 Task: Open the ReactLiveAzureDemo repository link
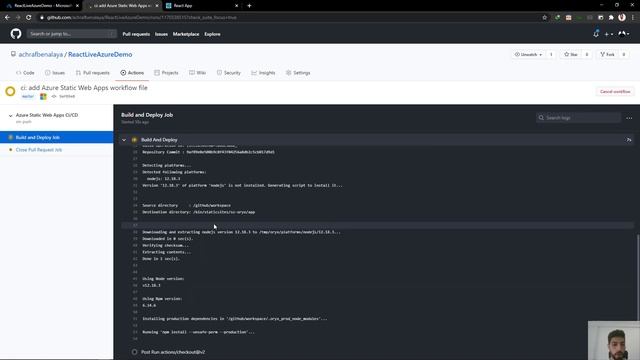click(100, 54)
